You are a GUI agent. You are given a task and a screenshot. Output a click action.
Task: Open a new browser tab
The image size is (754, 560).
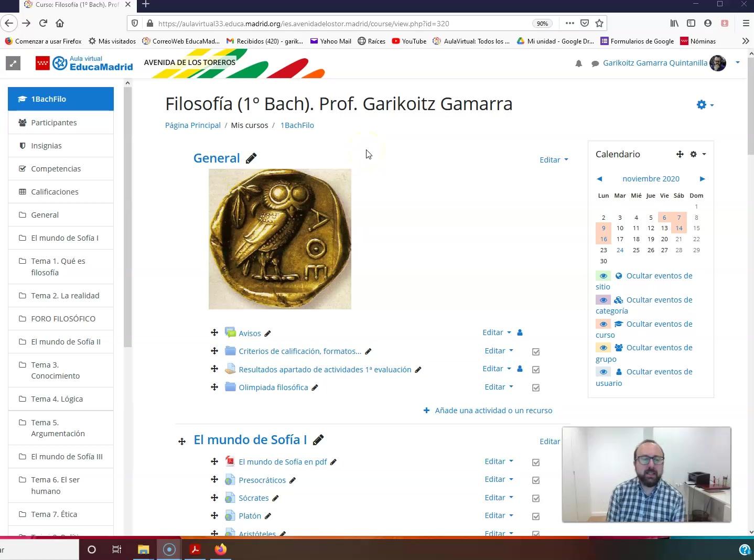[x=146, y=4]
